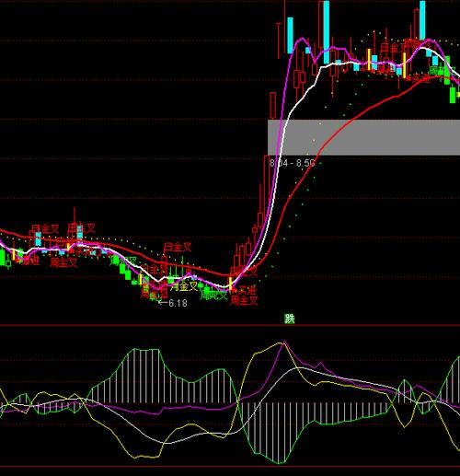
Task: Click the top-left red 月金叉 label
Action: tap(45, 228)
